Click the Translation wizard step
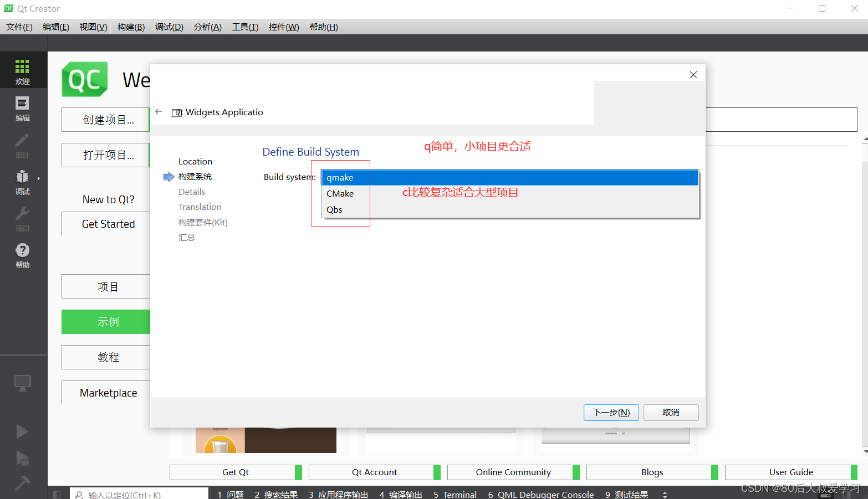This screenshot has width=868, height=499. [200, 207]
